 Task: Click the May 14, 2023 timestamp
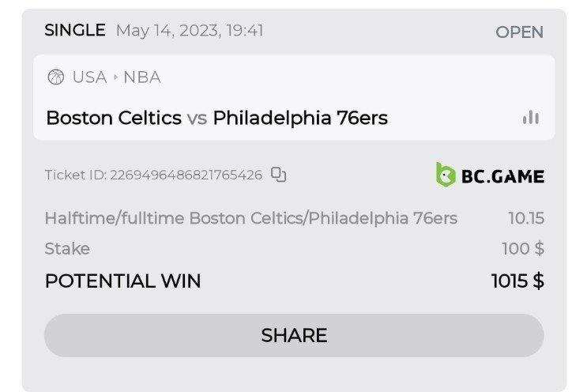190,31
